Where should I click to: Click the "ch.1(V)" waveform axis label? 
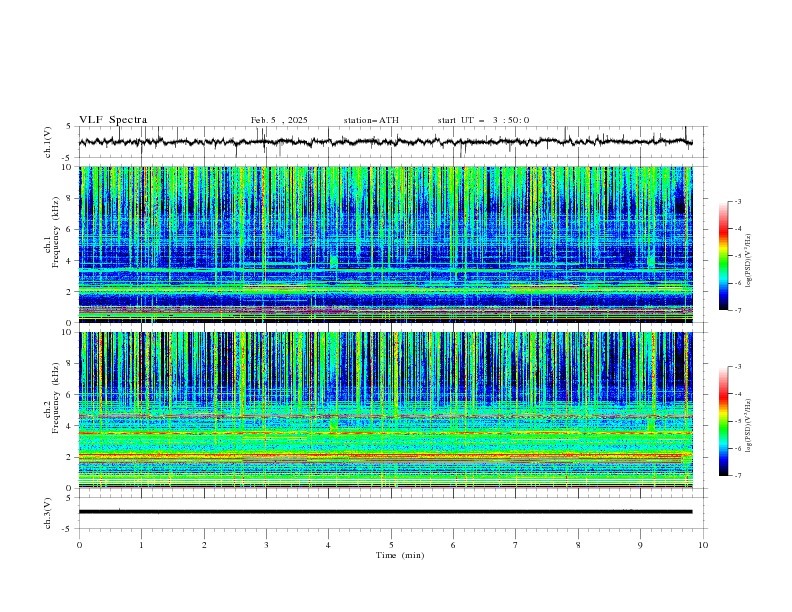(48, 142)
